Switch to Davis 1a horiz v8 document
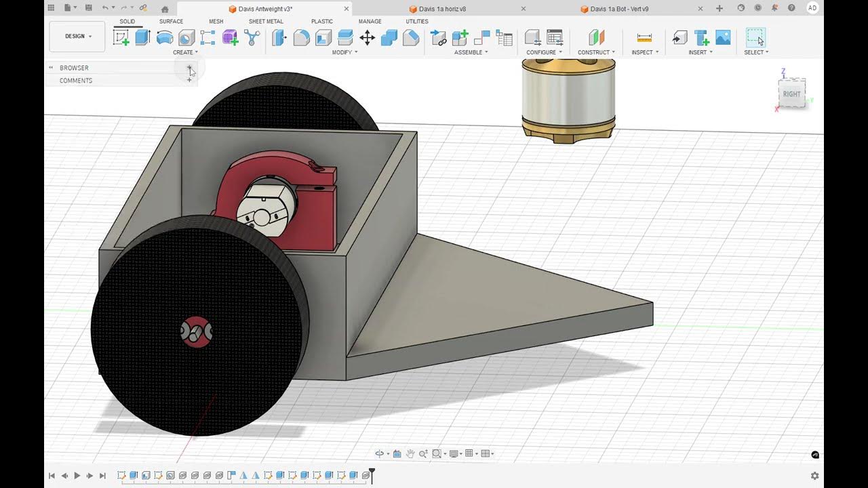Screen dimensions: 868x488 point(437,9)
